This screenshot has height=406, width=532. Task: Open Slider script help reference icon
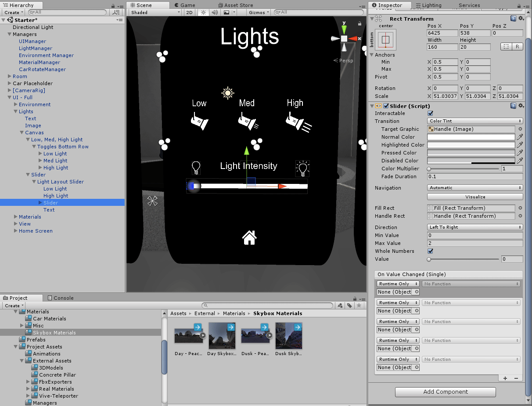click(x=513, y=106)
